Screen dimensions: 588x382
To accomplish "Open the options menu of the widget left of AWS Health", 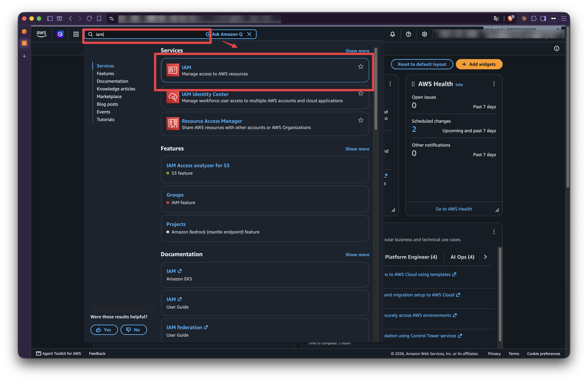I will coord(390,84).
